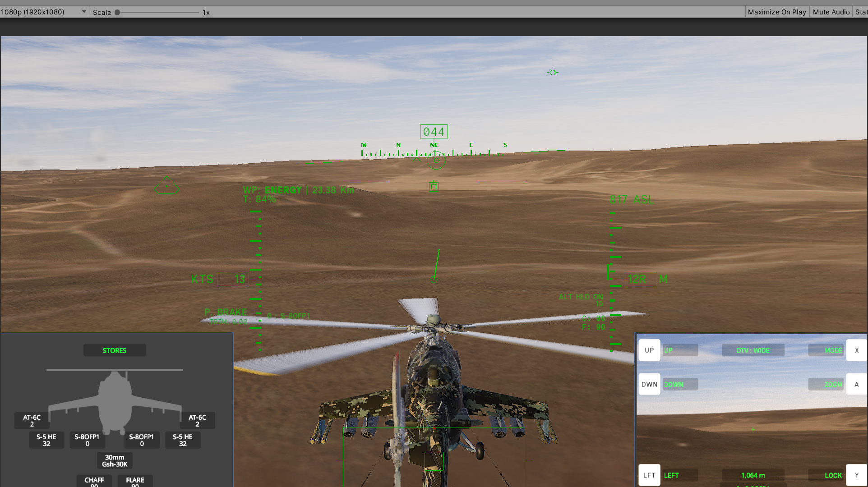Open the 1080p resolution dropdown

43,12
